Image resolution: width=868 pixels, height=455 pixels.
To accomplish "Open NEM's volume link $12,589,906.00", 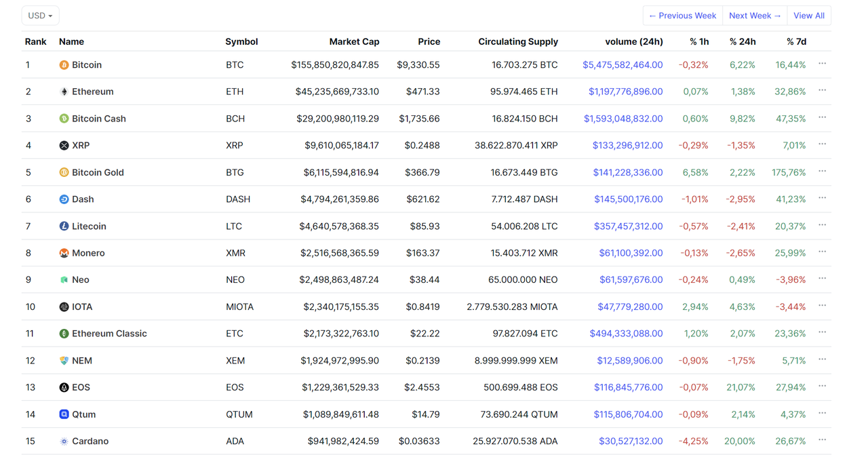I will (630, 361).
